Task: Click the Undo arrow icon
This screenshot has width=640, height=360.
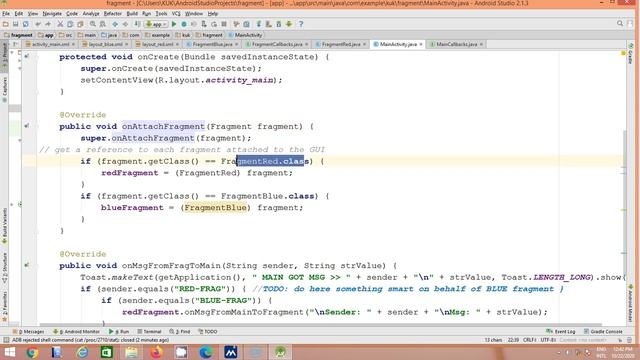Action: tap(38, 24)
